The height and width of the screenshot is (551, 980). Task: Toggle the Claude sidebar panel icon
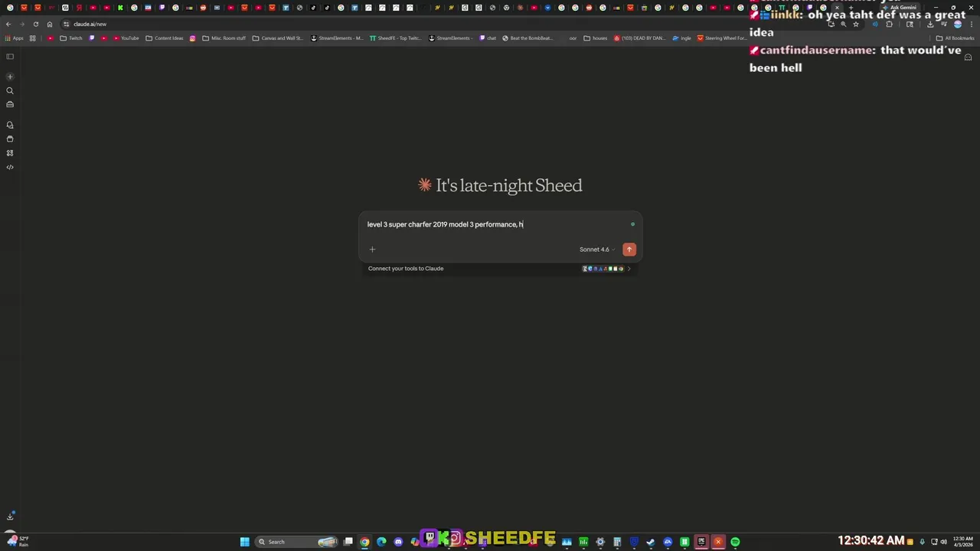pyautogui.click(x=10, y=57)
